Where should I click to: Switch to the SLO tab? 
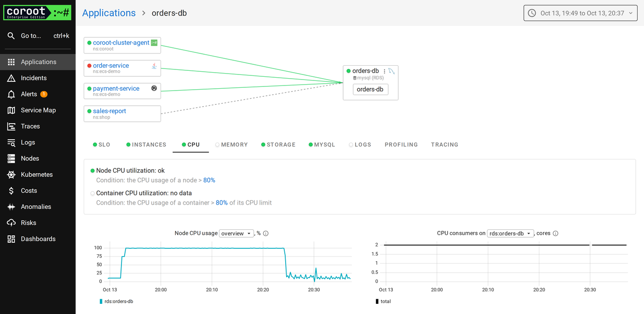pyautogui.click(x=102, y=144)
